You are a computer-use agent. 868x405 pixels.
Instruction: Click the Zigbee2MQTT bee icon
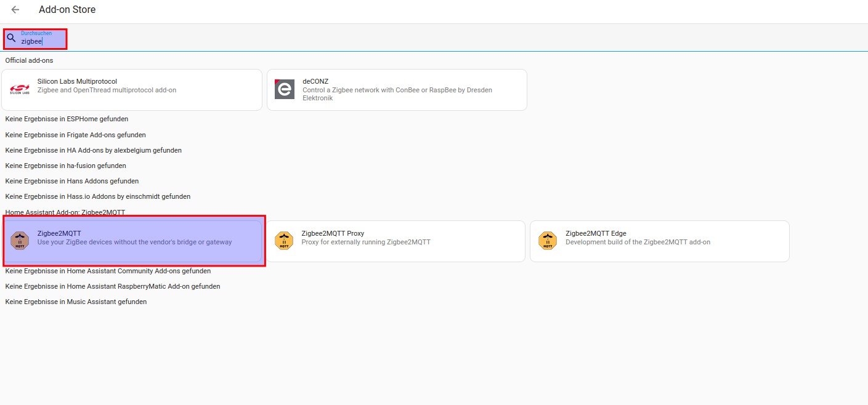click(20, 241)
